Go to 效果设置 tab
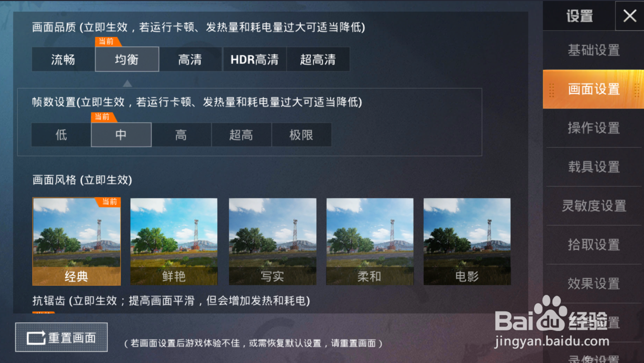Image resolution: width=644 pixels, height=363 pixels. click(x=594, y=283)
